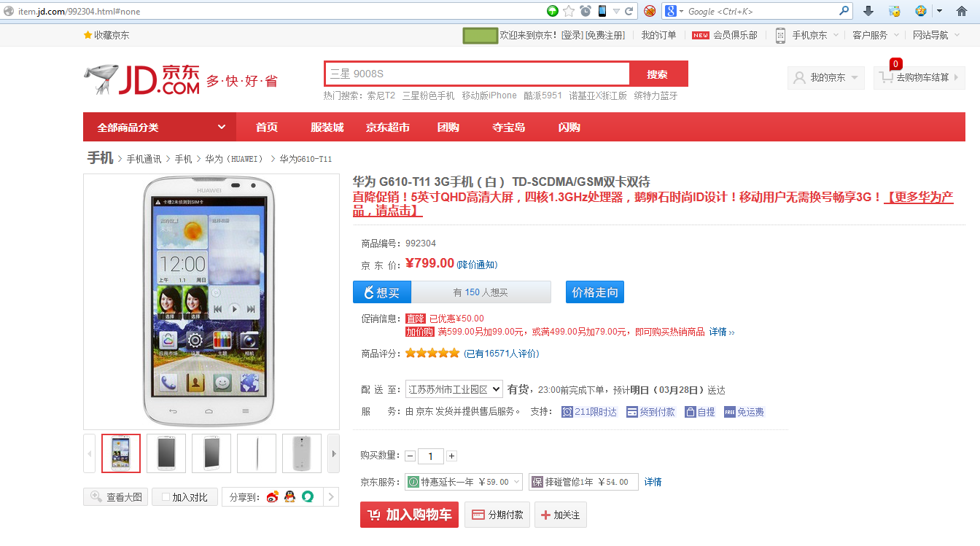The height and width of the screenshot is (546, 980).
Task: Click the five-star product rating
Action: (x=432, y=353)
